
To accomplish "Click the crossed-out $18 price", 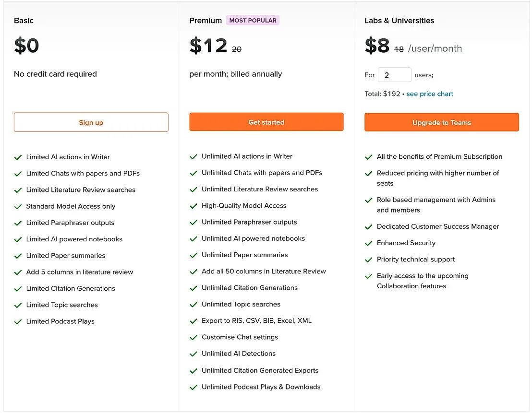I will click(x=398, y=48).
